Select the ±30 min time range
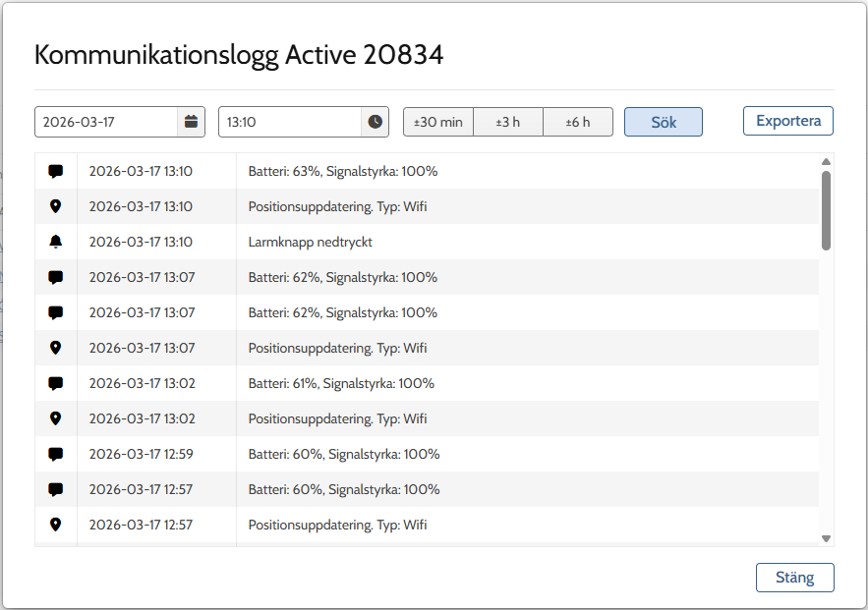868x610 pixels. click(x=438, y=122)
